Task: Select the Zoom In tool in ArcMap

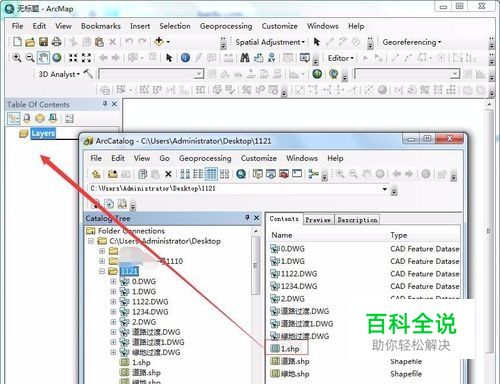Action: [x=17, y=58]
